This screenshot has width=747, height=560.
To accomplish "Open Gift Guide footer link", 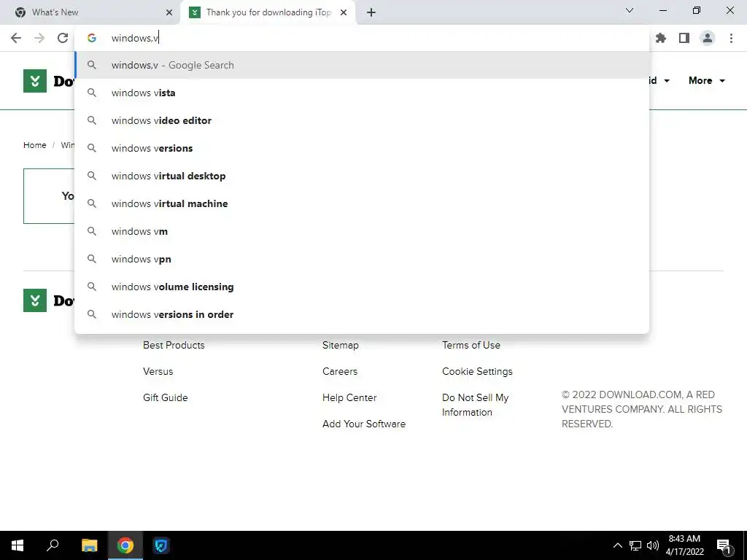I will [x=166, y=397].
